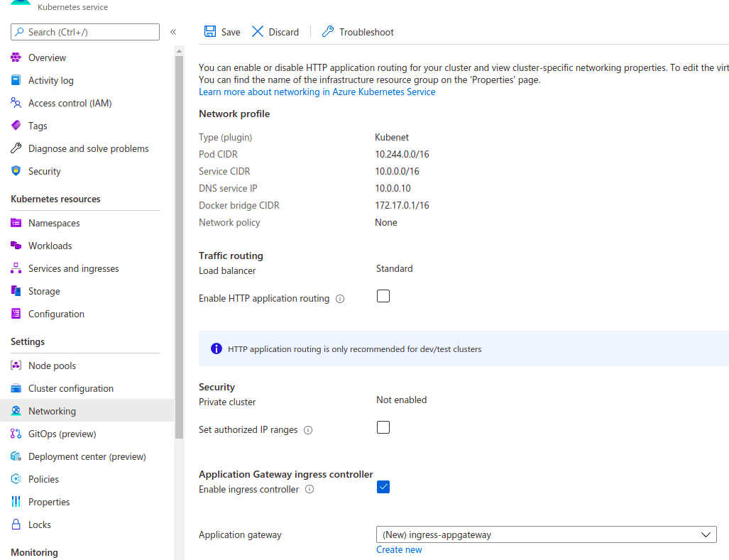Click info icon beside Enable ingress controller
Image resolution: width=729 pixels, height=560 pixels.
point(309,489)
